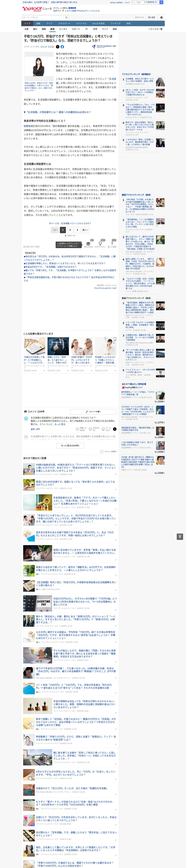Click the マイページ button
Image resolution: width=186 pixels, height=868 pixels.
[139, 17]
